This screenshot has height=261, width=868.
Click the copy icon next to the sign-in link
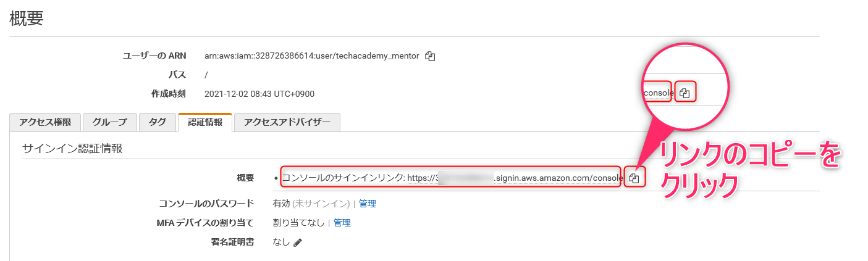634,178
